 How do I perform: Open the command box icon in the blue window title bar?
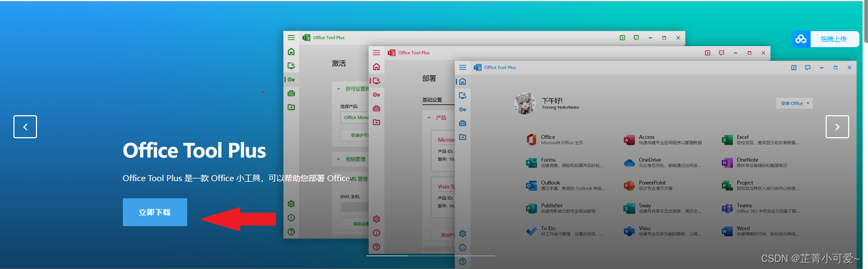793,68
